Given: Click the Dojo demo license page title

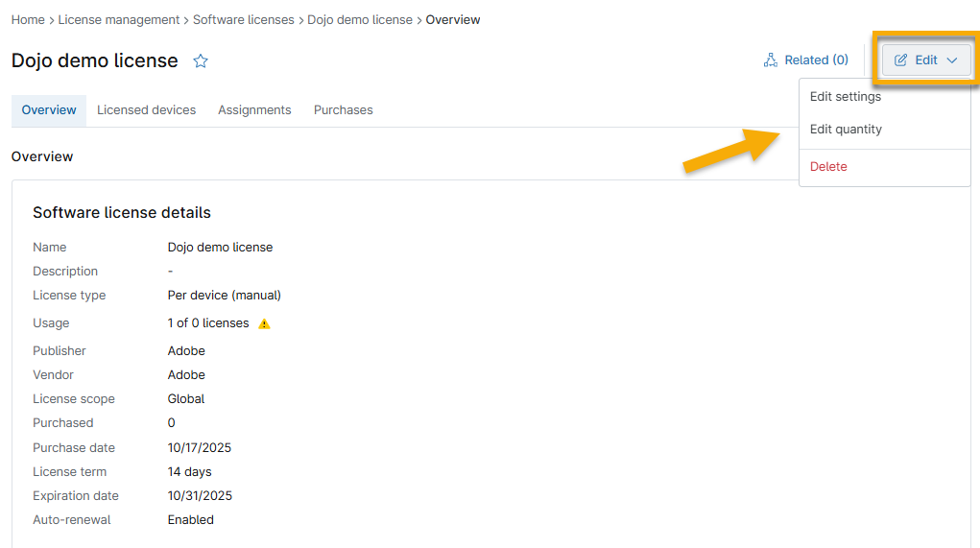Looking at the screenshot, I should tap(95, 60).
